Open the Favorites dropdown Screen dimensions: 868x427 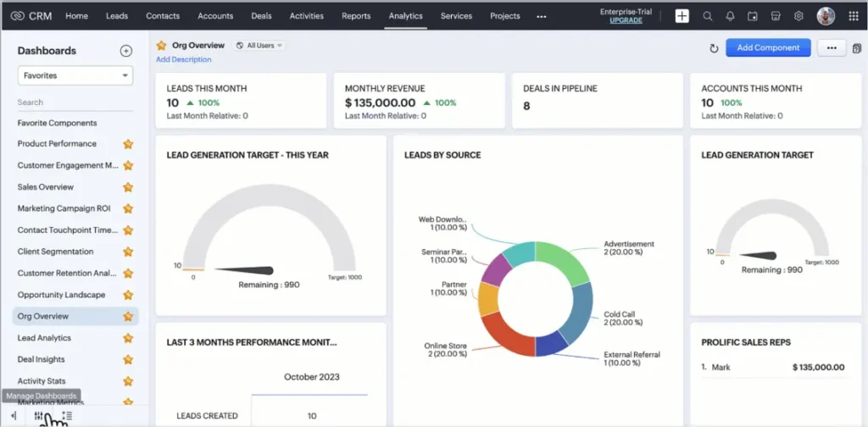(x=75, y=76)
